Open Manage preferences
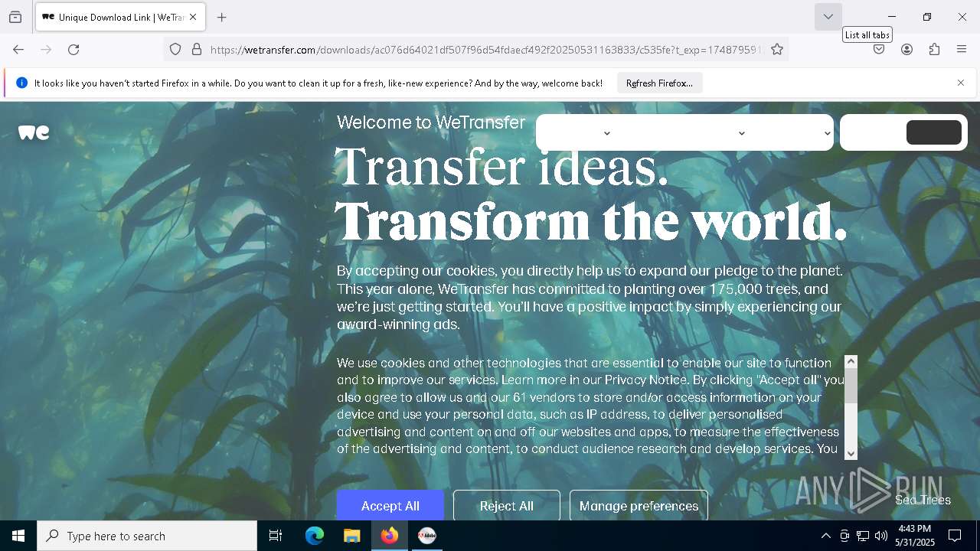This screenshot has width=980, height=551. (x=639, y=505)
